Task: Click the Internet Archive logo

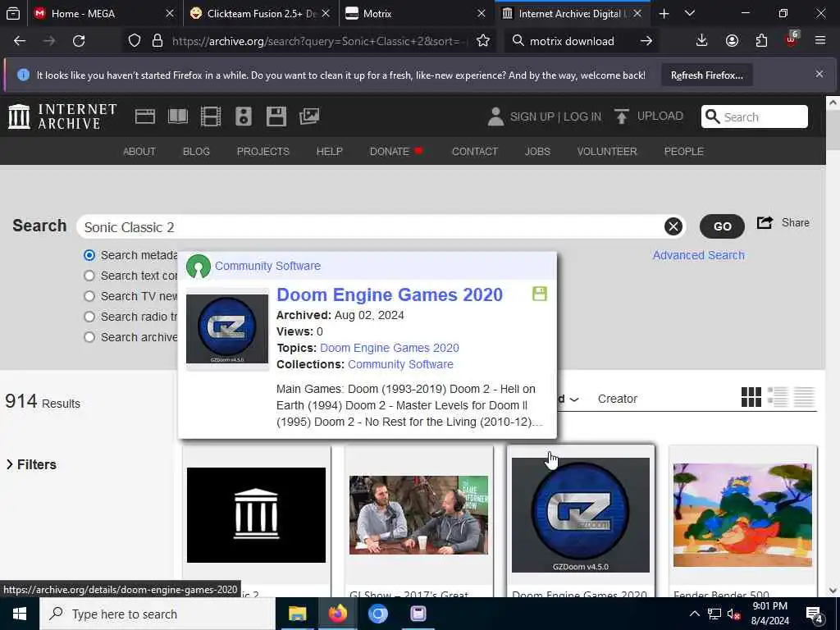Action: tap(62, 116)
